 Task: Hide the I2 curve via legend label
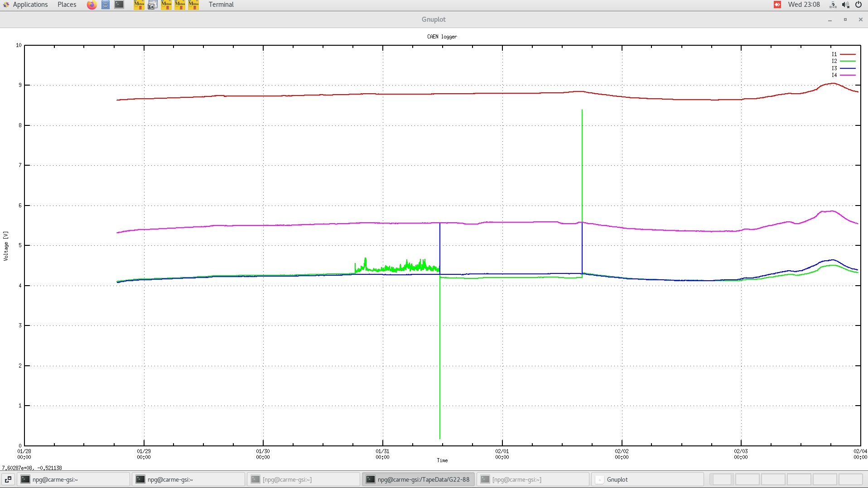tap(834, 61)
